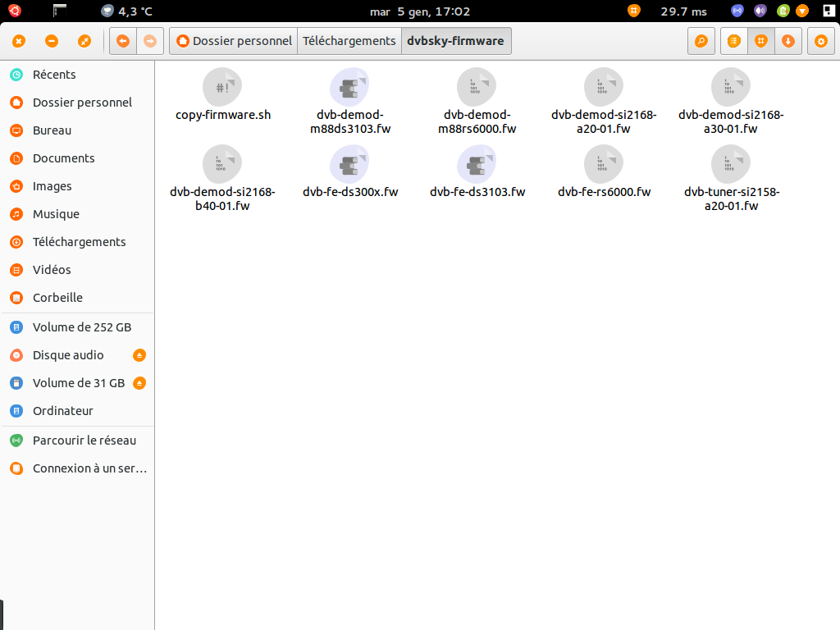Click the 29.7 ms indicator text
840x630 pixels.
[683, 11]
